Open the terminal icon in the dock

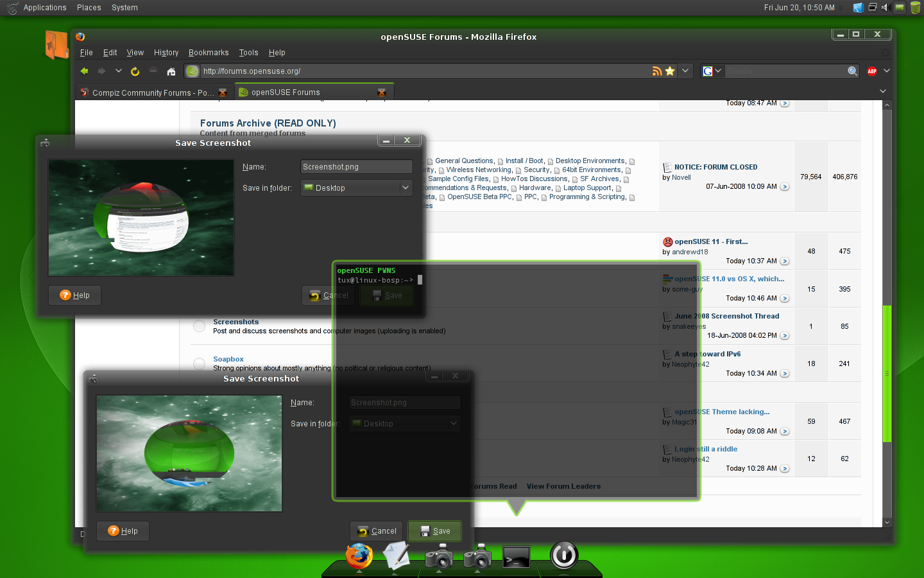tap(516, 557)
